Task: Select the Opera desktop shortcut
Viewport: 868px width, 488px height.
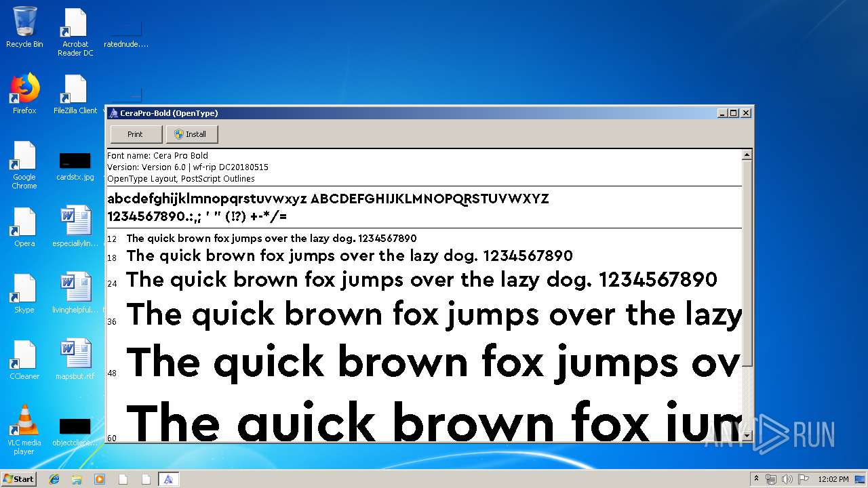Action: [24, 227]
